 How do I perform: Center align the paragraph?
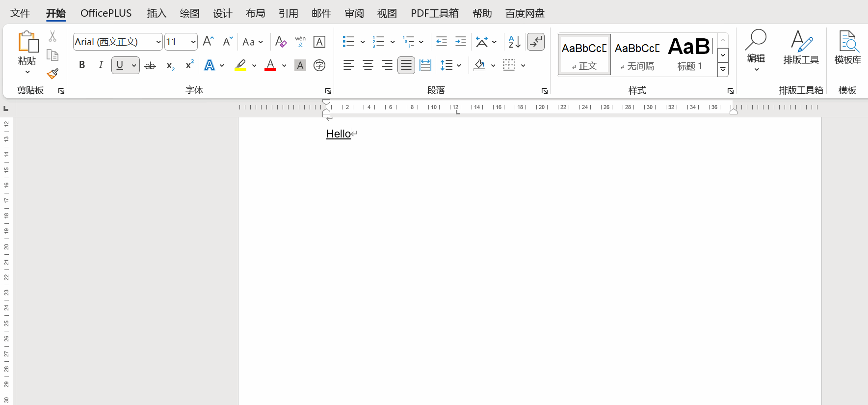(368, 65)
